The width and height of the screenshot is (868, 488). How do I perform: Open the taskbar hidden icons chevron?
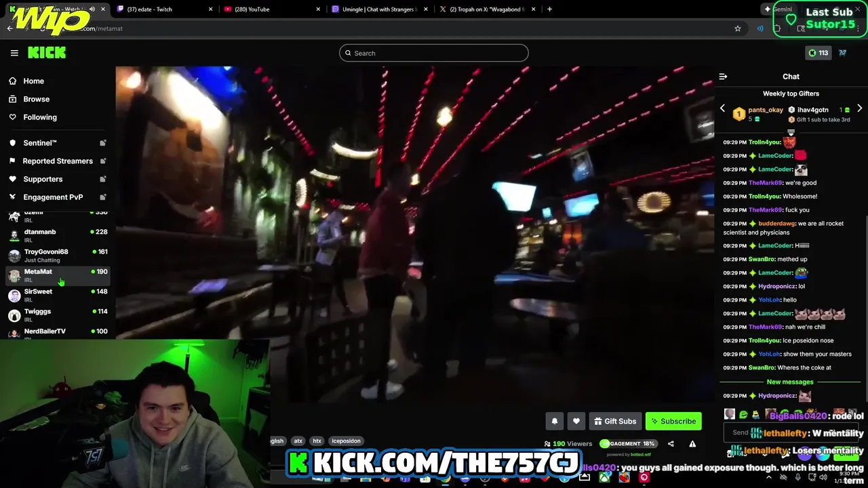768,477
